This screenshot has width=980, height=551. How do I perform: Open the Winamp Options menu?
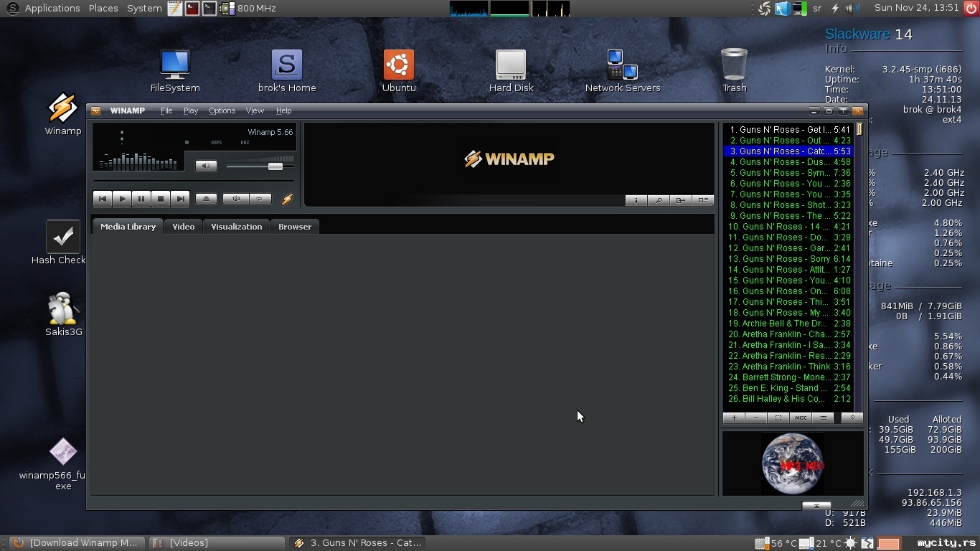[222, 110]
